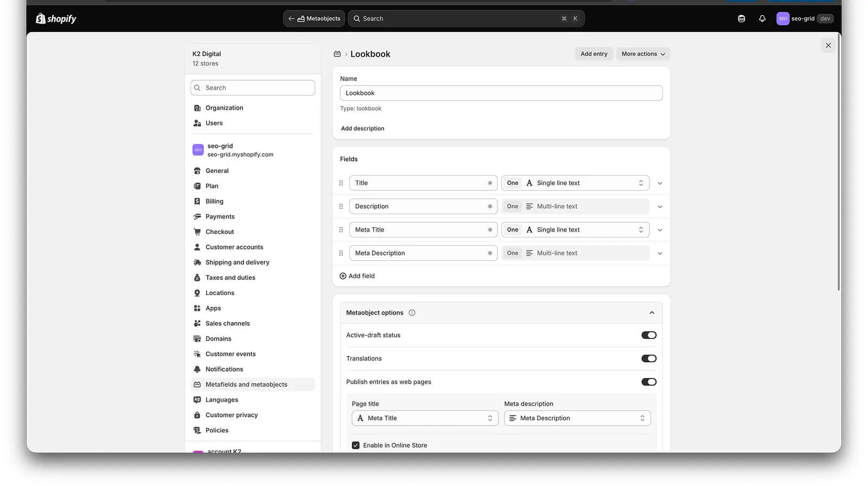Click the Plan settings icon
Image resolution: width=868 pixels, height=488 pixels.
point(197,186)
